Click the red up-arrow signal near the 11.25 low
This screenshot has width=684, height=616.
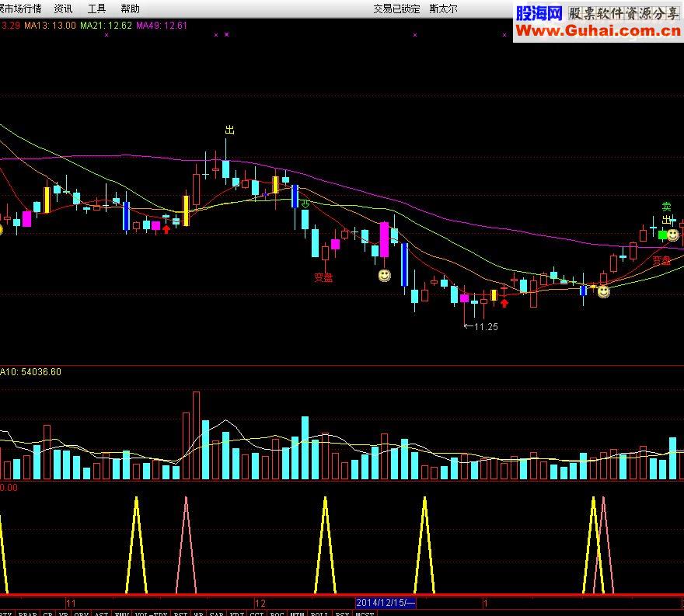[504, 304]
